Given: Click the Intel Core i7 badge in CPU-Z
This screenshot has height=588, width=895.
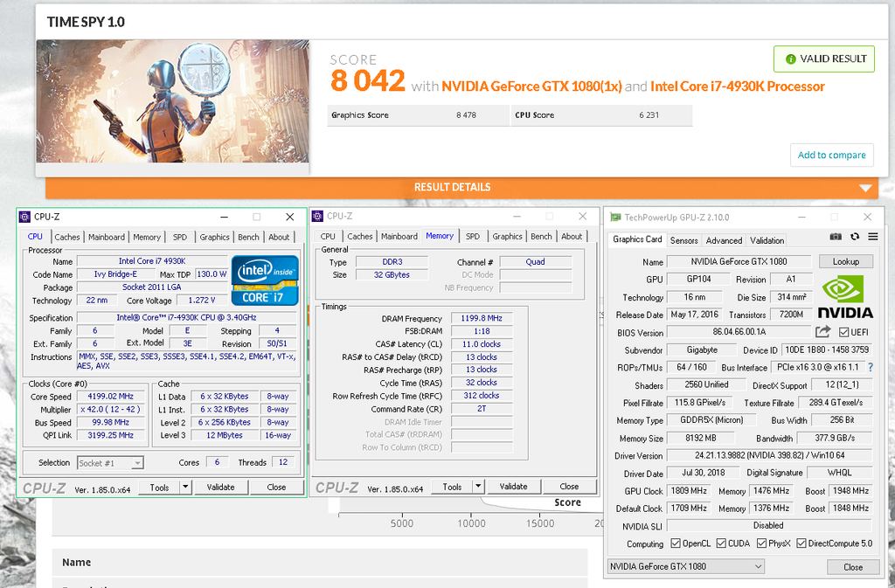Looking at the screenshot, I should click(x=264, y=280).
